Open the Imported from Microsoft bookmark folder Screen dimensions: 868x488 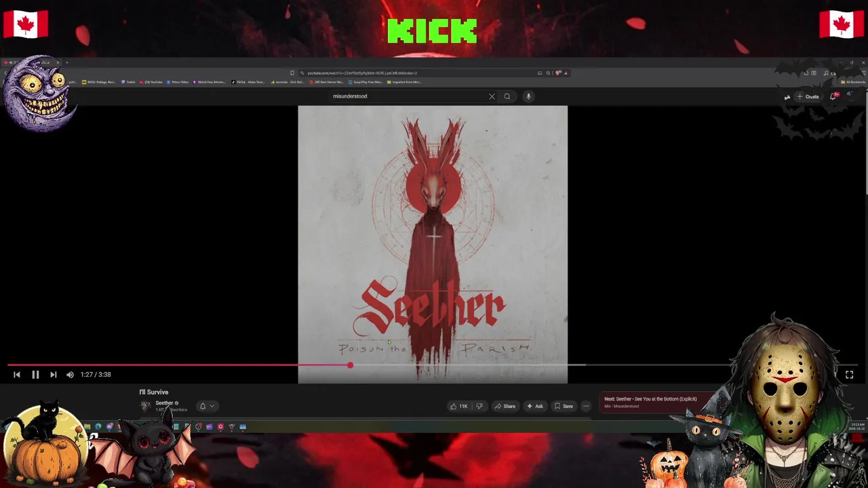[405, 82]
